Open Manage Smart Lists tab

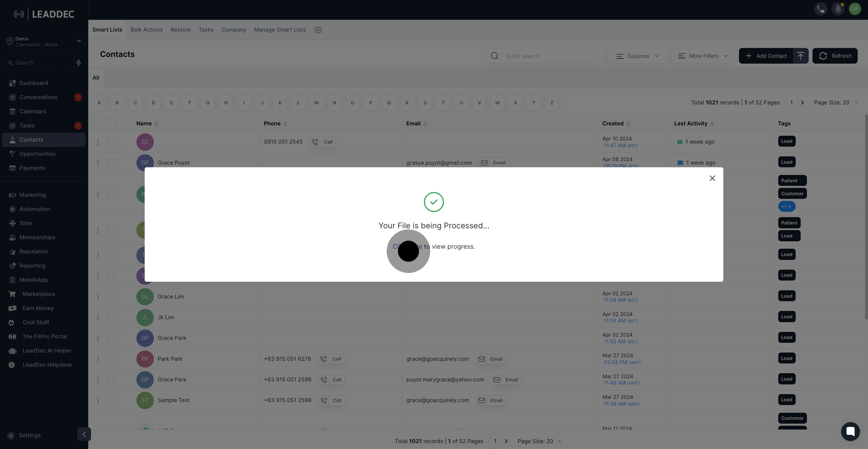pyautogui.click(x=280, y=30)
